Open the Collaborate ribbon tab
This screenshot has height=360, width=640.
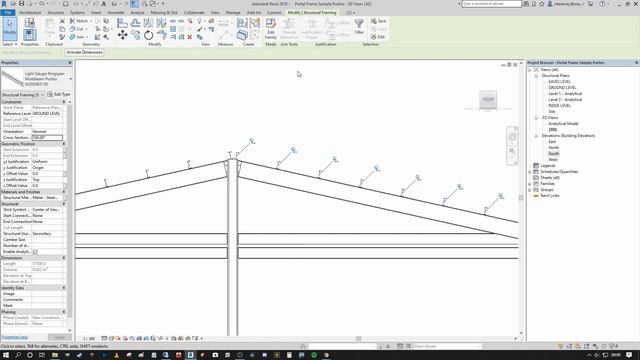(194, 13)
